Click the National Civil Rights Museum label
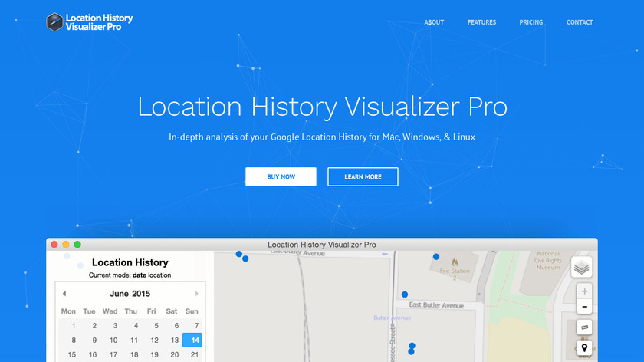Viewport: 644px width, 362px height. [x=548, y=261]
